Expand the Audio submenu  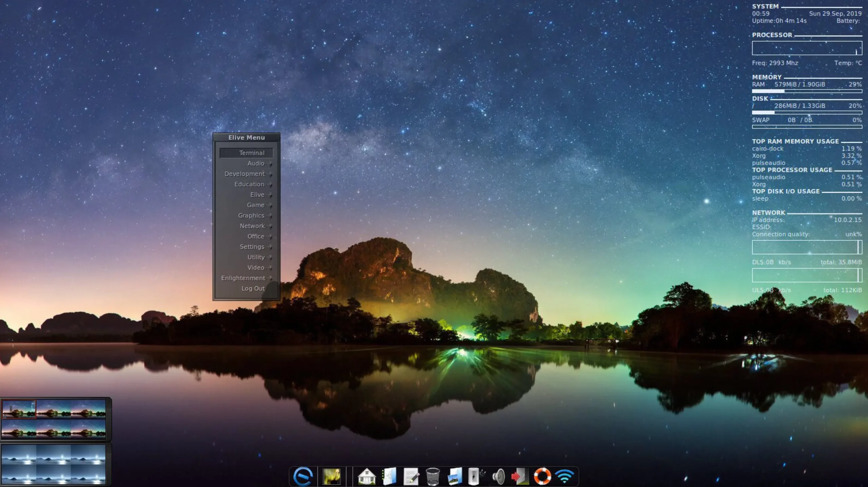coord(256,163)
